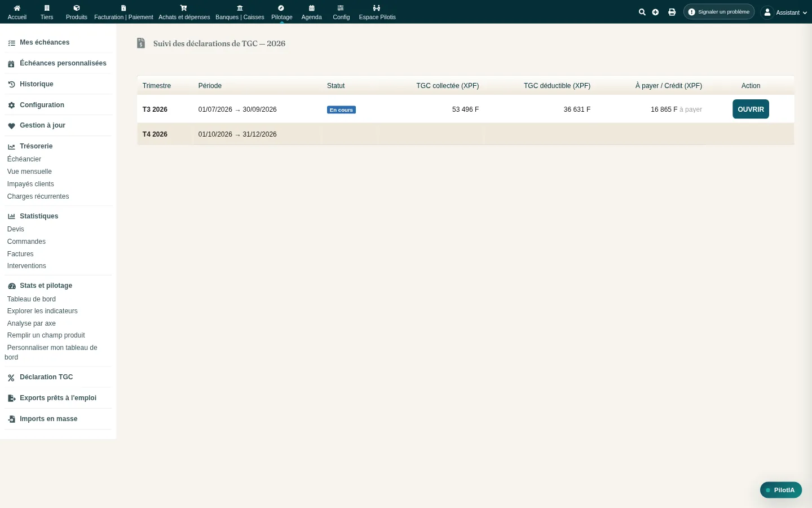This screenshot has height=508, width=812.
Task: Open Facturation | Paiement menu
Action: (x=123, y=12)
